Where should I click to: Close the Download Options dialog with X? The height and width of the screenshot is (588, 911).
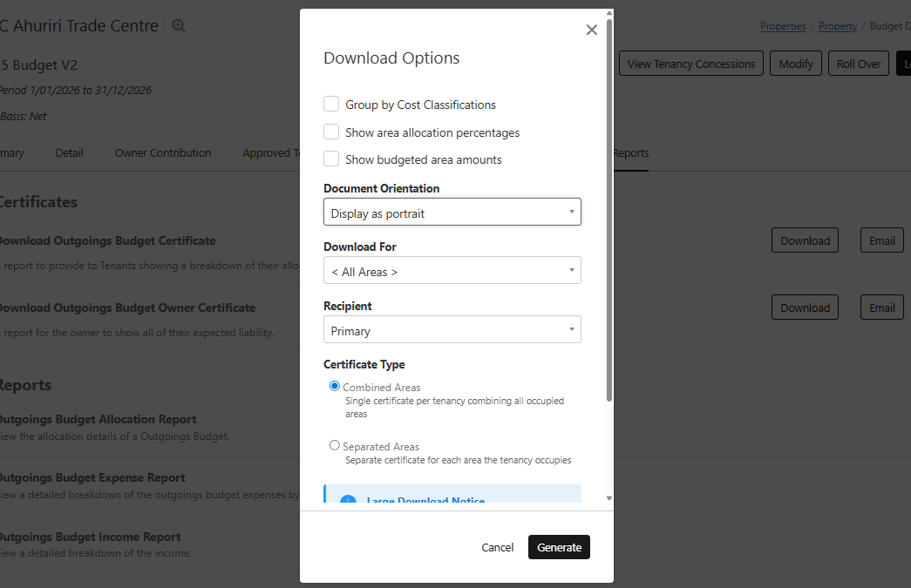(x=591, y=30)
